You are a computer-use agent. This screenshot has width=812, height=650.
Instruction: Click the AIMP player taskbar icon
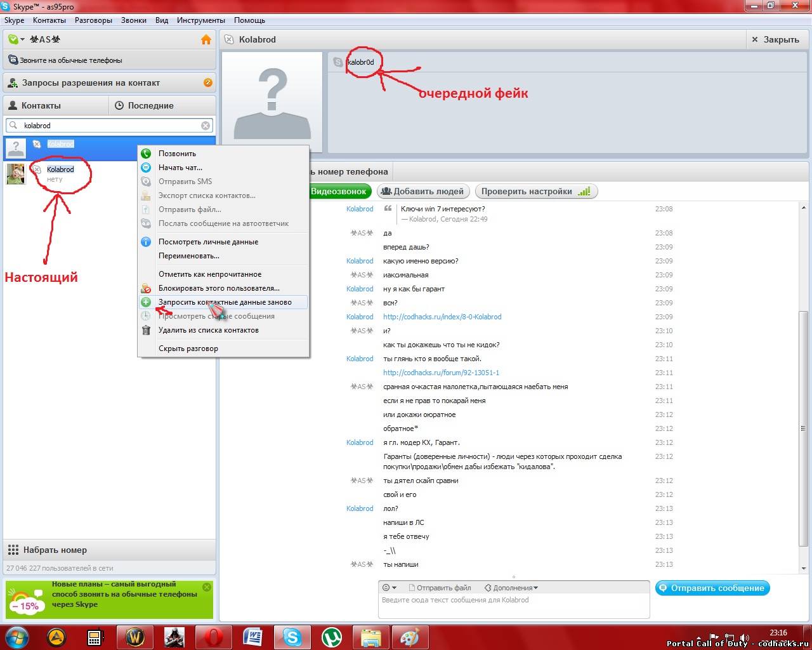tap(56, 637)
